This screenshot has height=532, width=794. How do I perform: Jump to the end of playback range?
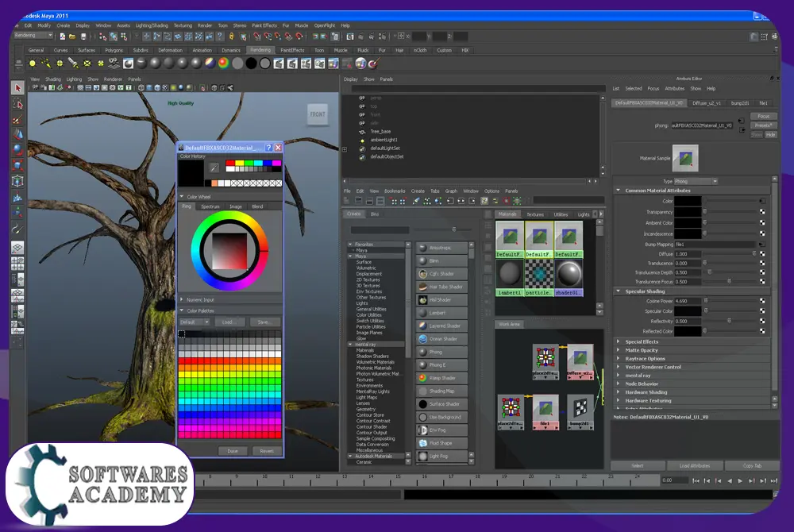774,481
